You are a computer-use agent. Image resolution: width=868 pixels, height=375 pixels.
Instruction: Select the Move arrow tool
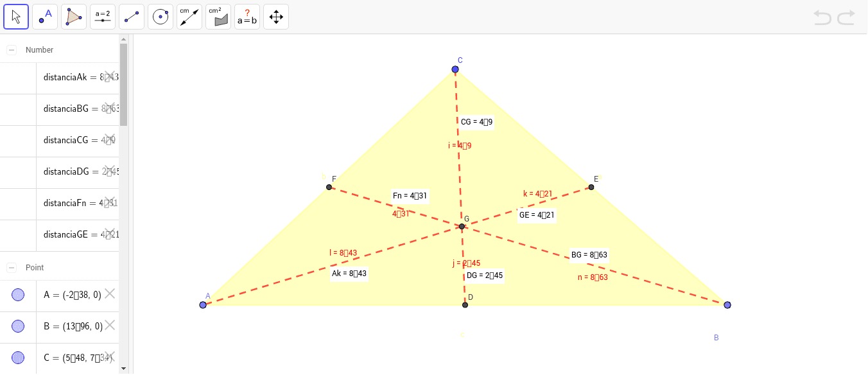(x=16, y=17)
